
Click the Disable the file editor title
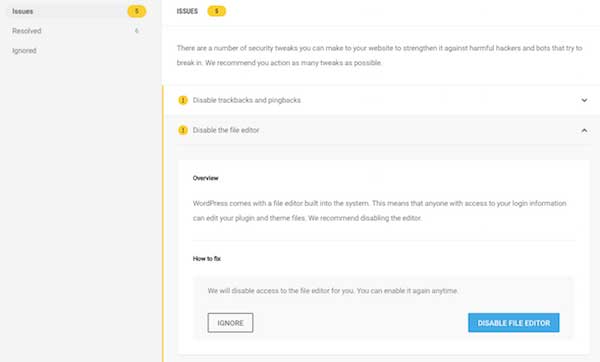point(226,130)
